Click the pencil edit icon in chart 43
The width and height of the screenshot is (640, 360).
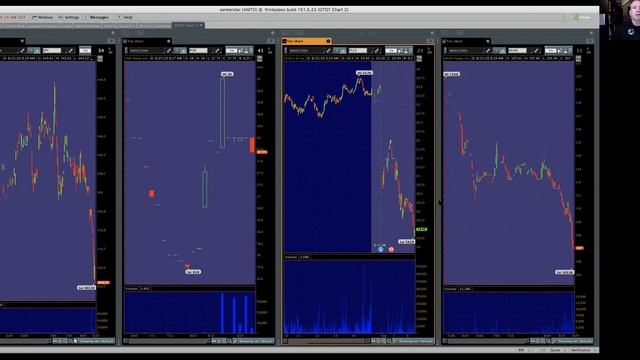[217, 51]
